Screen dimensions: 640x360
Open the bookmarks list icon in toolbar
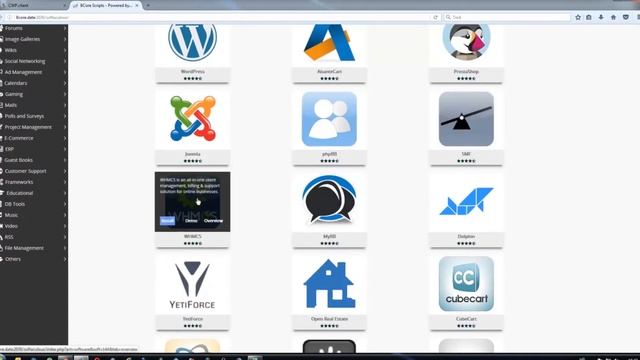tap(589, 17)
